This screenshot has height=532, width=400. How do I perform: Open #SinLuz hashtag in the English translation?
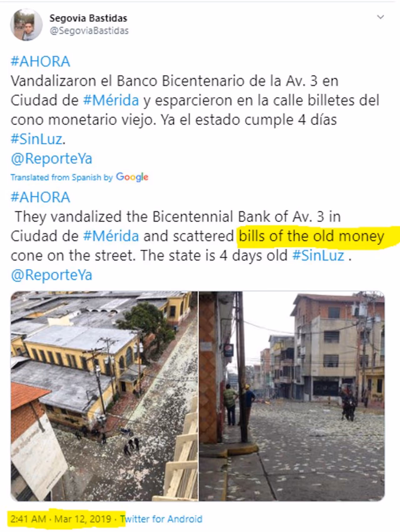[x=318, y=256]
